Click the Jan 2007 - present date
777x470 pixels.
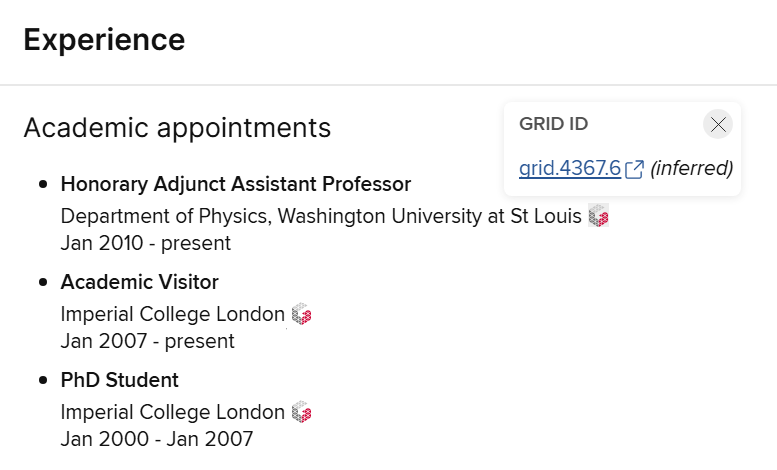click(x=147, y=341)
